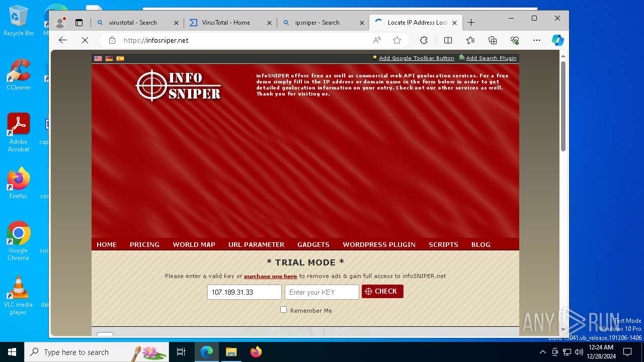Add this page to favorites star
The height and width of the screenshot is (362, 644).
[397, 40]
